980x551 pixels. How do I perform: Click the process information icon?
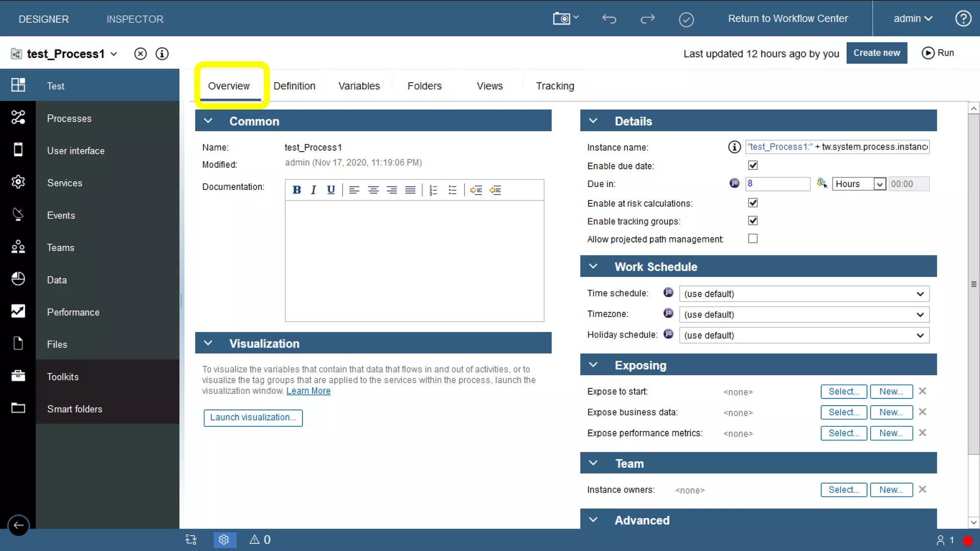tap(162, 54)
